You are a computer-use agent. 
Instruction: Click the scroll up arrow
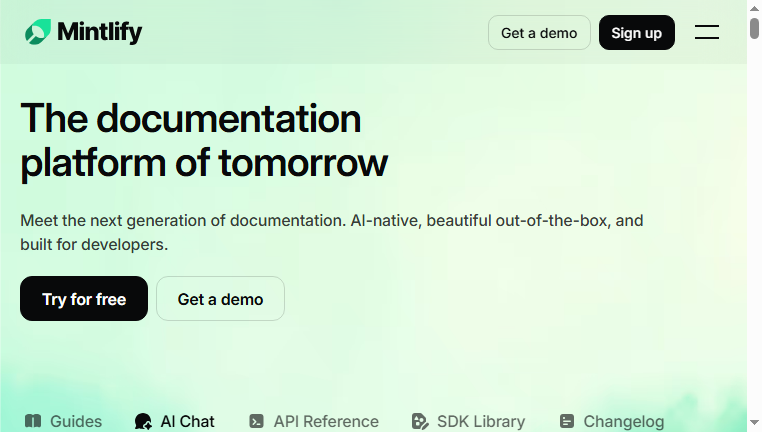tap(754, 8)
